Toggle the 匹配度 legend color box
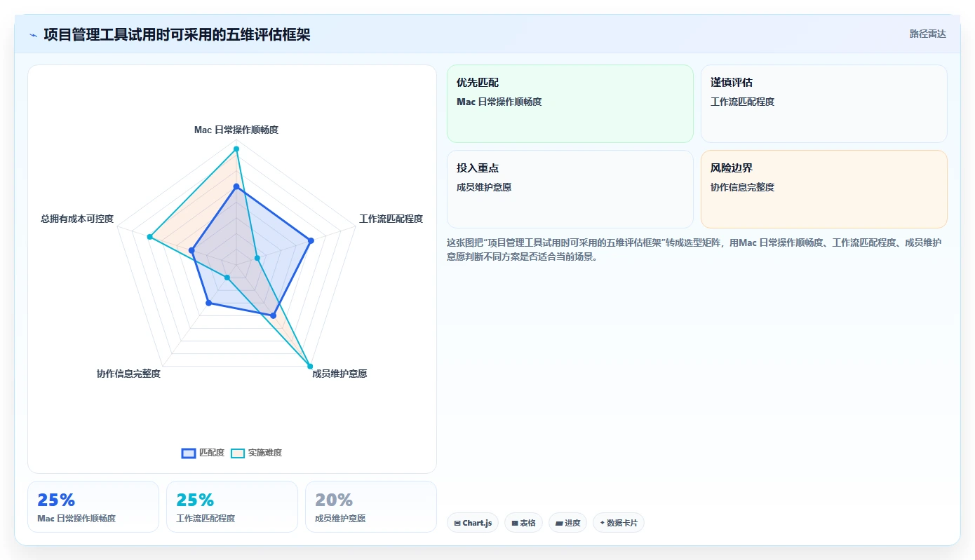975x560 pixels. (x=189, y=453)
